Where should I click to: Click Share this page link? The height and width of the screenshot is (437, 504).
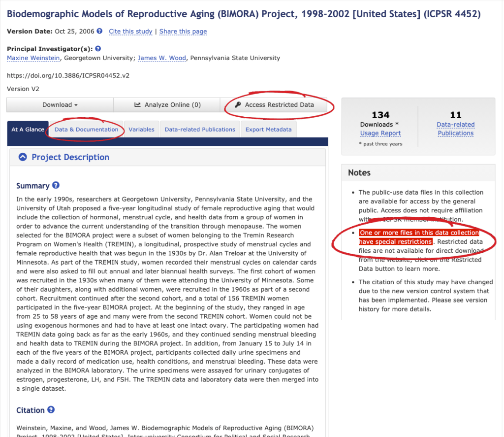click(183, 32)
